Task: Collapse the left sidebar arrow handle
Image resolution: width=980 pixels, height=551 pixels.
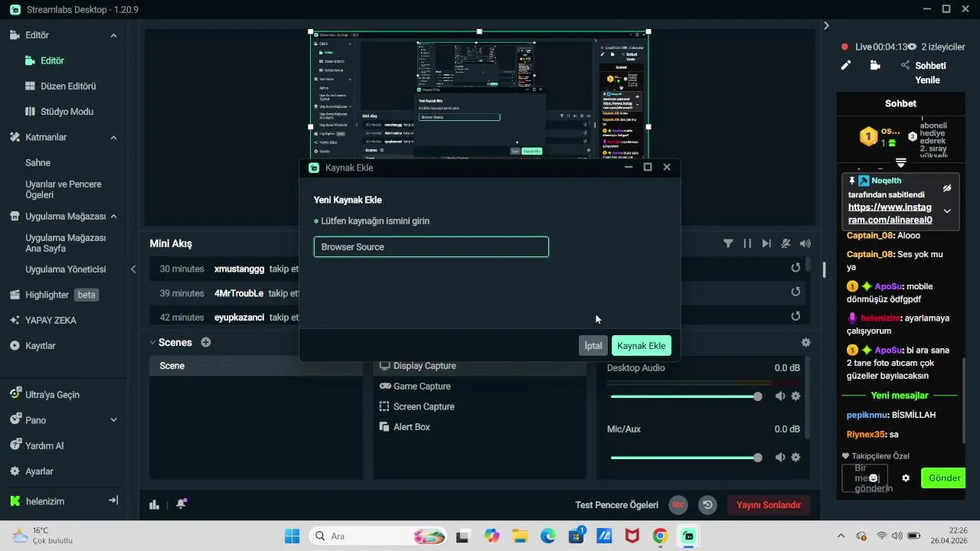Action: (x=133, y=269)
